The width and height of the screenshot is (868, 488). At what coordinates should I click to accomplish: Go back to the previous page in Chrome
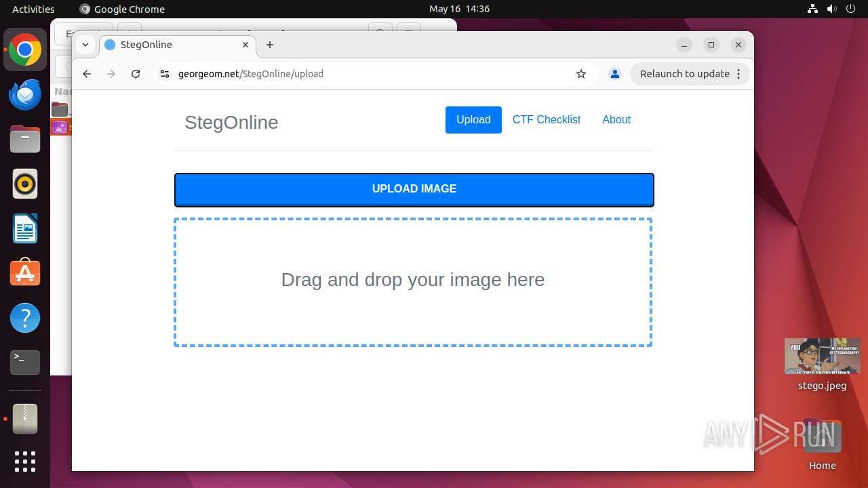(87, 74)
